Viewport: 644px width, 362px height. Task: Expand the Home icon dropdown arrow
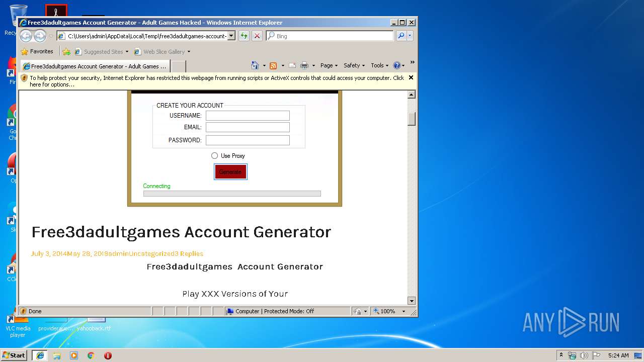[x=264, y=65]
